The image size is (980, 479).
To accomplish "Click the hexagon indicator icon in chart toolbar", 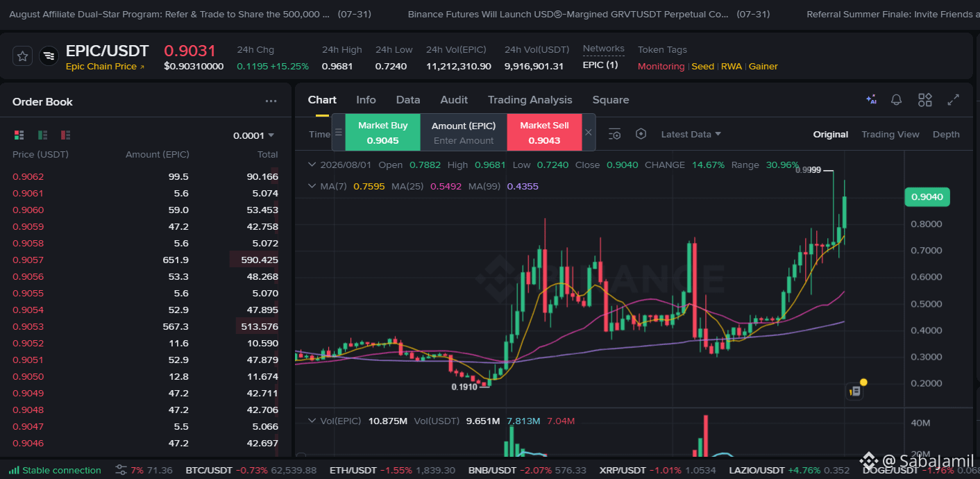I will [641, 134].
